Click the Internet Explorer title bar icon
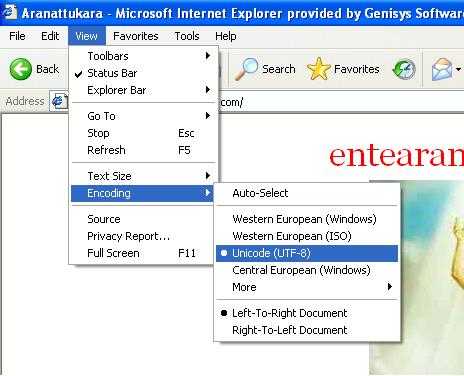The image size is (464, 376). (9, 12)
